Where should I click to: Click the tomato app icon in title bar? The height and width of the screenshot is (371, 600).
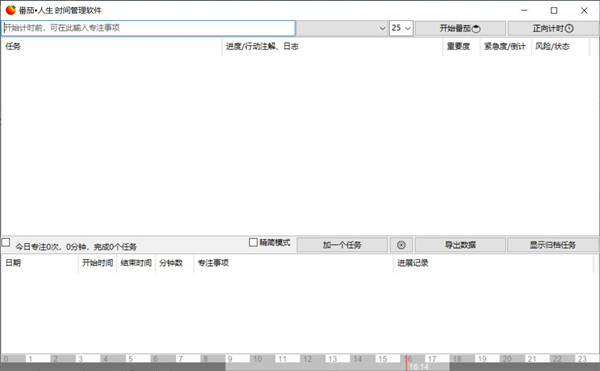click(x=10, y=10)
